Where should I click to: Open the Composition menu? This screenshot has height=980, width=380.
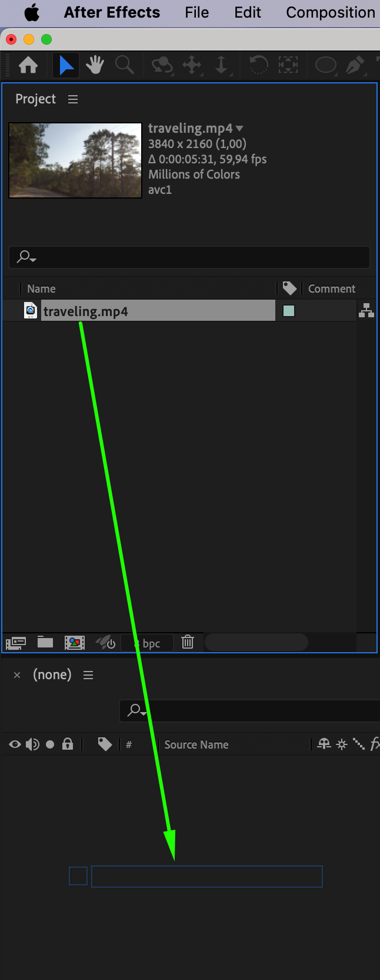tap(331, 12)
